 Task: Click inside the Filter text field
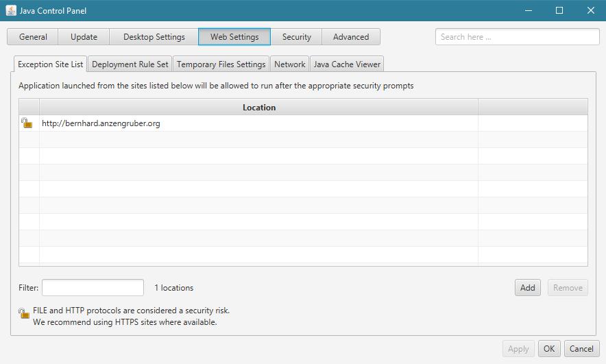[x=93, y=288]
